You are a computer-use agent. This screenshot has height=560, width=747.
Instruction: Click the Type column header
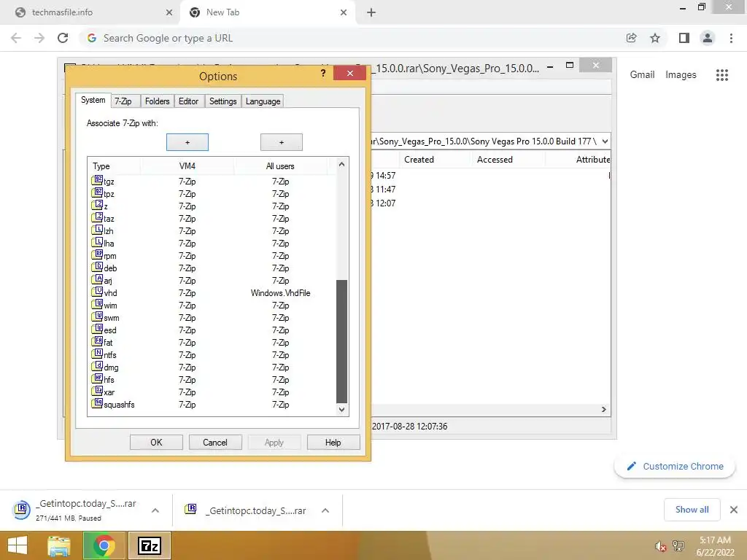(x=115, y=166)
